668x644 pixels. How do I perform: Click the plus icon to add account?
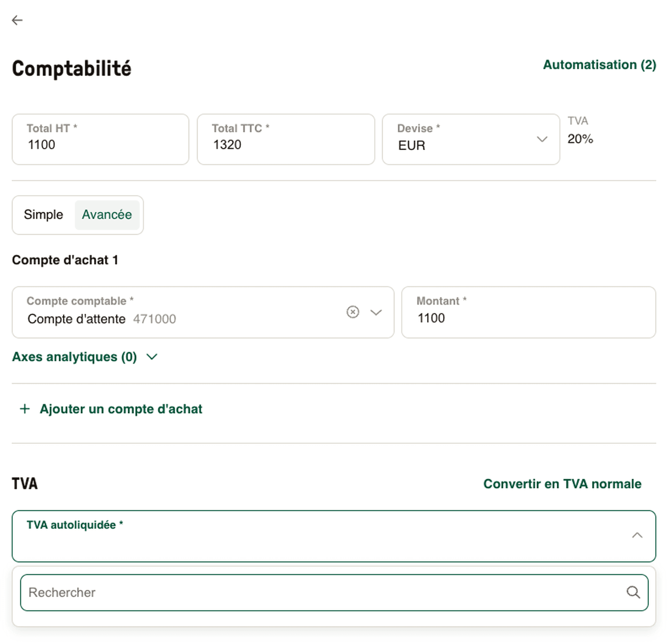(x=25, y=409)
